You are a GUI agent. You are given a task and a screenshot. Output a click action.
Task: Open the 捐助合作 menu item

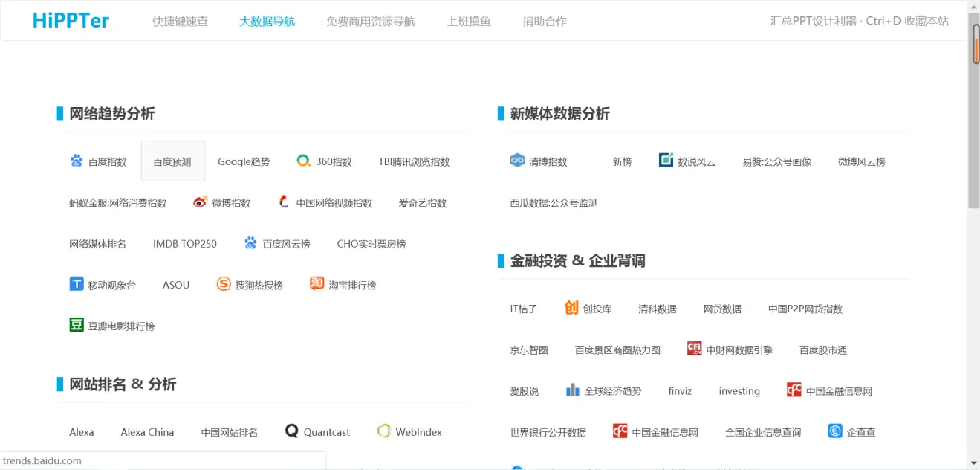(545, 22)
